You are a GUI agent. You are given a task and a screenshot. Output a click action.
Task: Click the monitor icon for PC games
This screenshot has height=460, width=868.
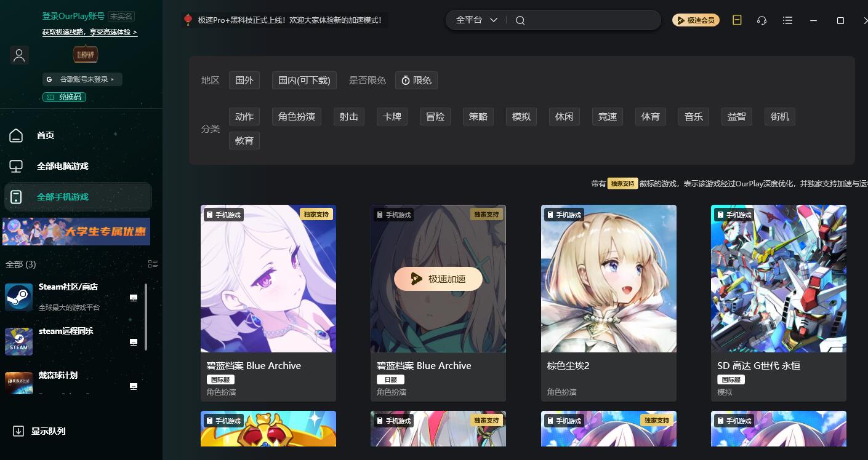tap(16, 166)
